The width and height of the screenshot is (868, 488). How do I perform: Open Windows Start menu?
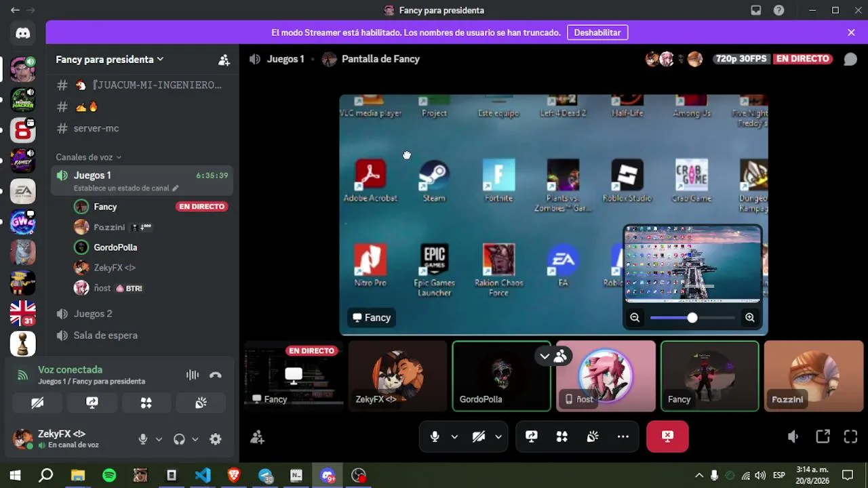pyautogui.click(x=15, y=475)
